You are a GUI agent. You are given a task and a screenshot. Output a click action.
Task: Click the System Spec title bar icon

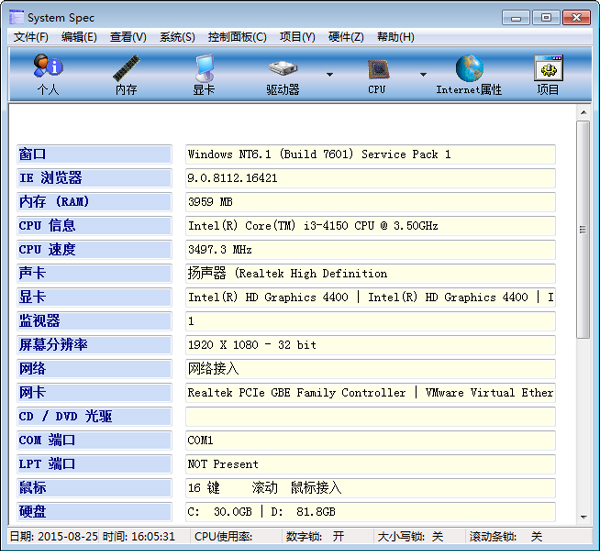coord(16,17)
